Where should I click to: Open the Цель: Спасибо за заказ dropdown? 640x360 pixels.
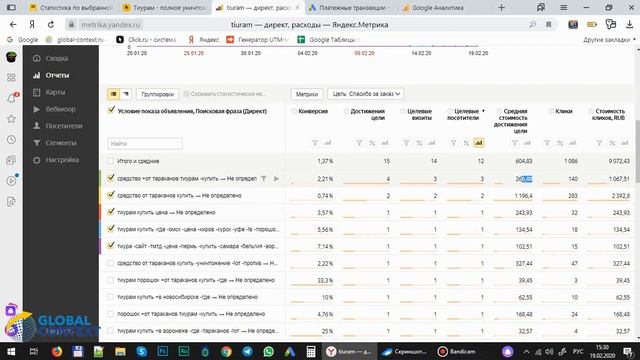(x=365, y=94)
